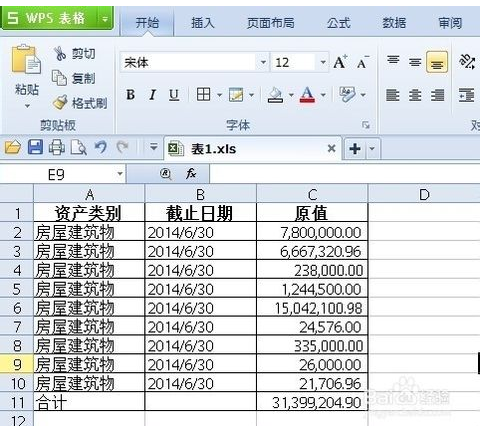480x426 pixels.
Task: Open the Print icon in quick toolbar
Action: pyautogui.click(x=57, y=147)
